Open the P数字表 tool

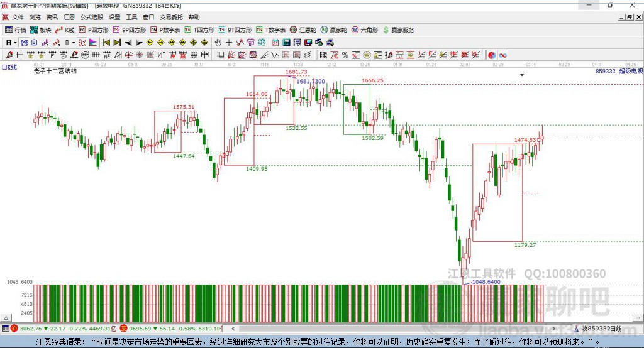[165, 30]
